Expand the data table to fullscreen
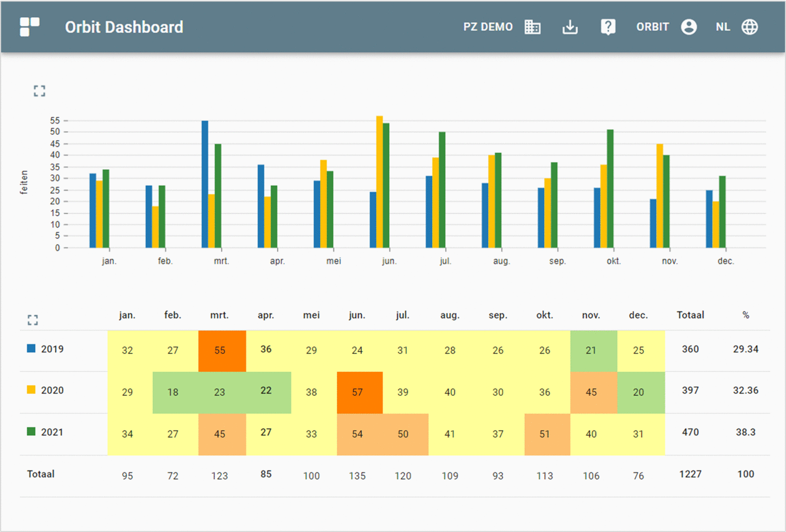Screen dimensions: 786x532 (33, 320)
